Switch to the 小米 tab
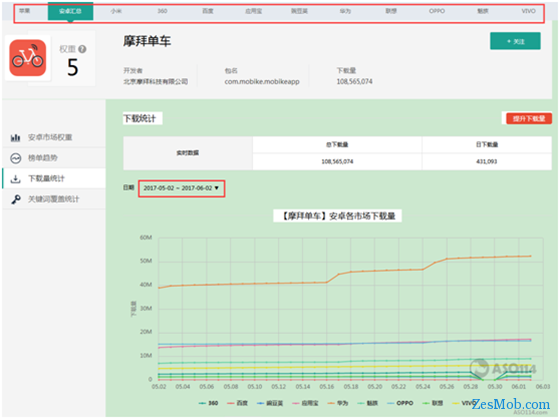 point(116,11)
